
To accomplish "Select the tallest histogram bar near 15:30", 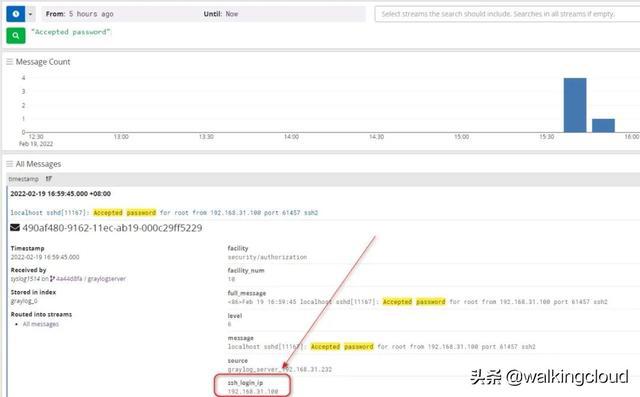I will 575,105.
